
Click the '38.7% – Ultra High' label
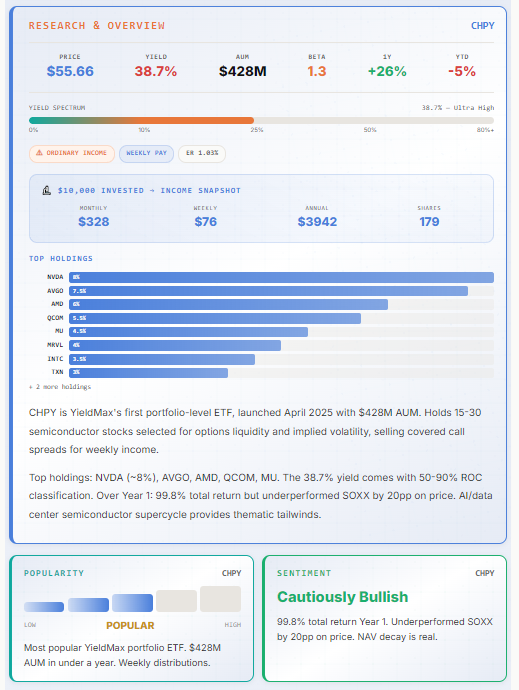tap(458, 108)
